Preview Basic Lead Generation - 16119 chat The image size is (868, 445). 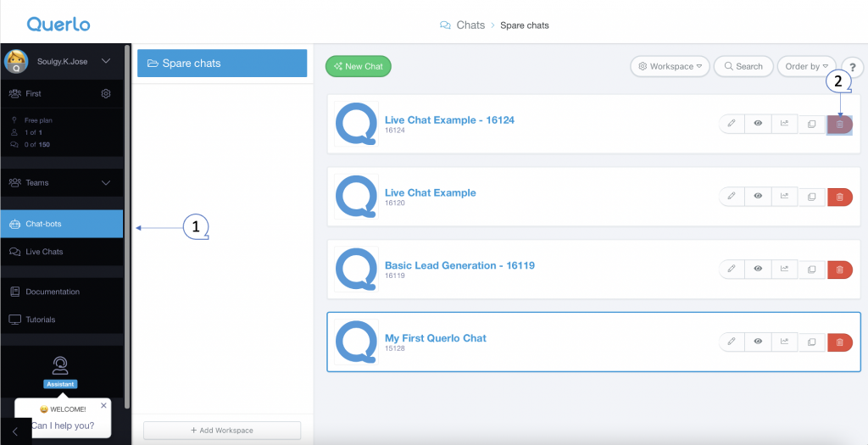coord(758,269)
